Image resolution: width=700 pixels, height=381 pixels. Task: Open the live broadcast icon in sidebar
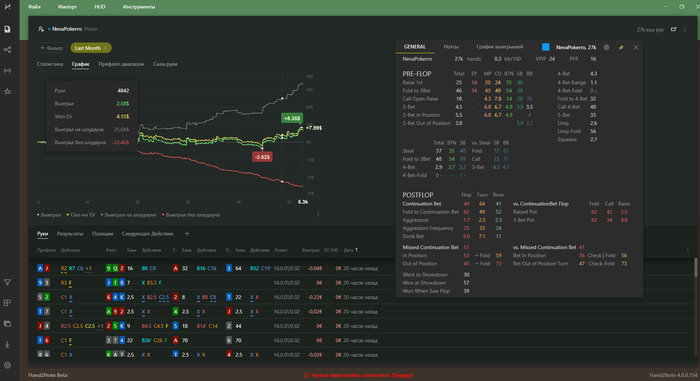pyautogui.click(x=8, y=71)
